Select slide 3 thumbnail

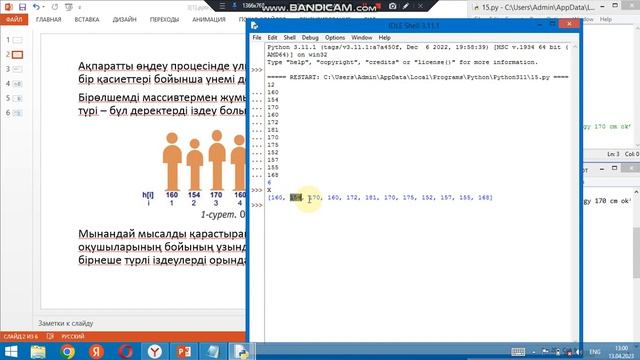(x=17, y=69)
